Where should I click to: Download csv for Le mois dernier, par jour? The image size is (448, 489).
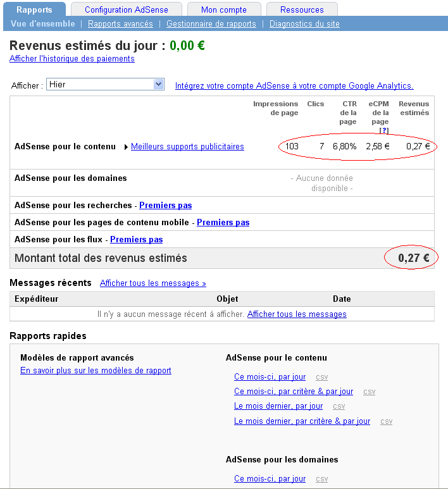pyautogui.click(x=339, y=406)
